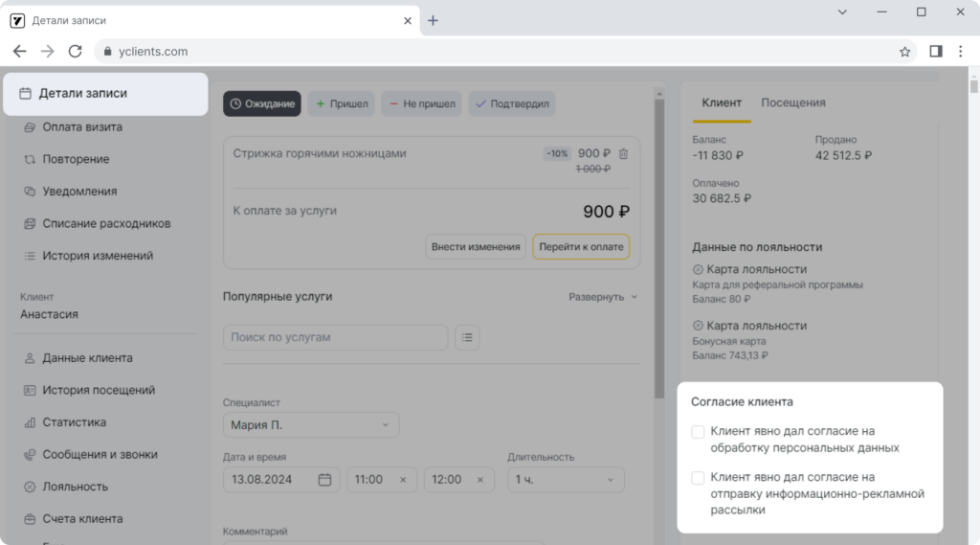Focus the Поиск по услугам search field
The width and height of the screenshot is (980, 545).
[x=336, y=337]
